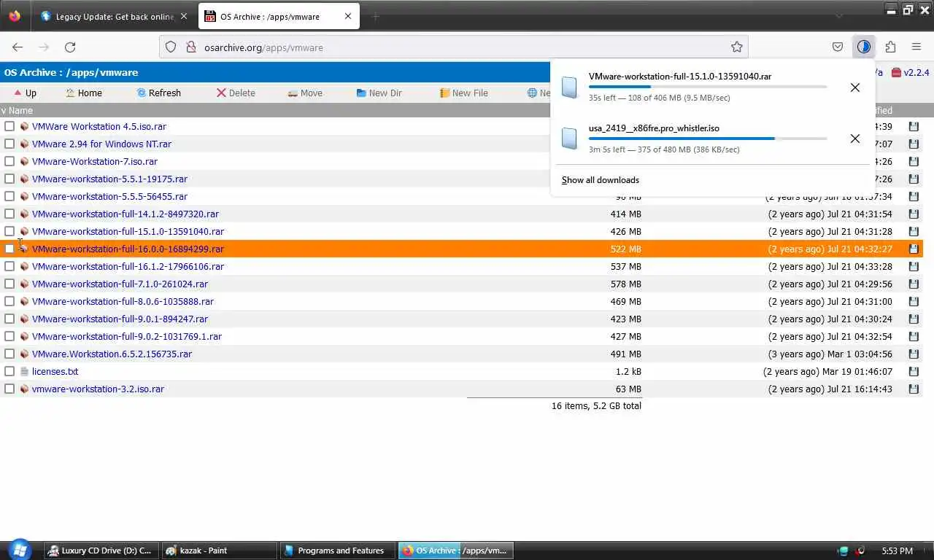This screenshot has height=560, width=934.
Task: Click New Dir in toolbar
Action: pos(379,93)
